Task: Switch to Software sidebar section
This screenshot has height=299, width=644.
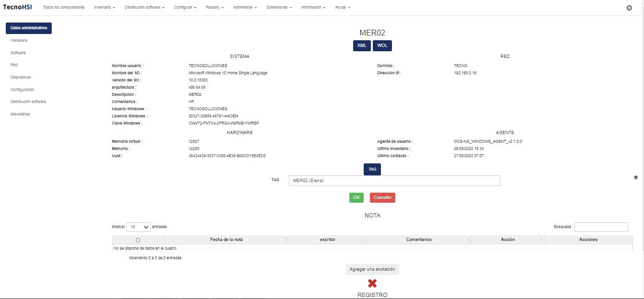Action: pyautogui.click(x=18, y=53)
